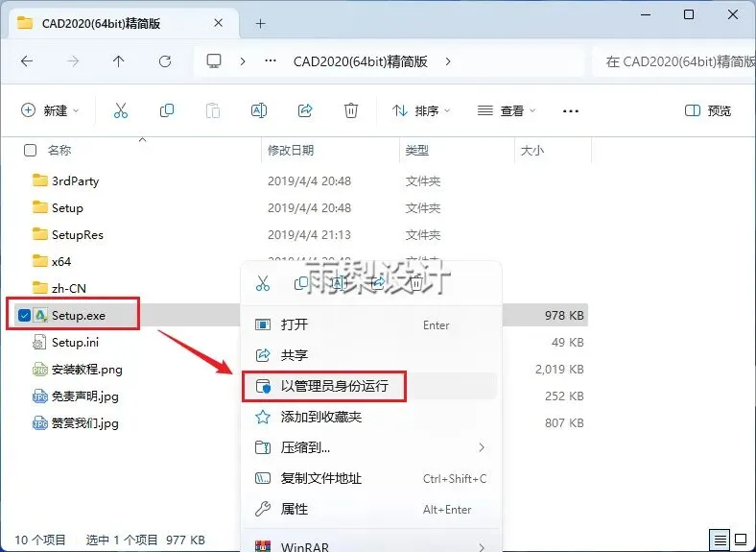Sort by the 名称 column header
Screen dimensions: 756x552
pos(59,150)
